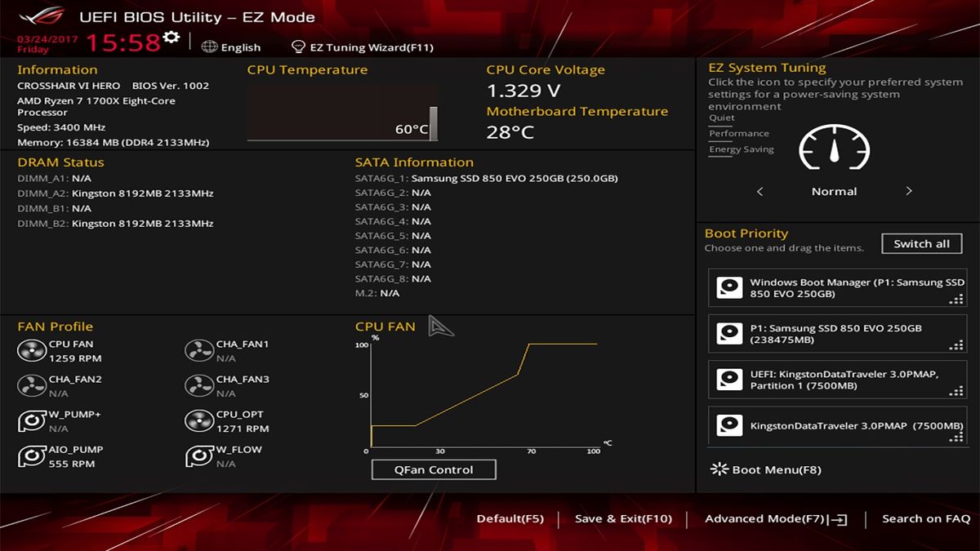Select the CHA_FAN3 fan icon

click(x=198, y=386)
